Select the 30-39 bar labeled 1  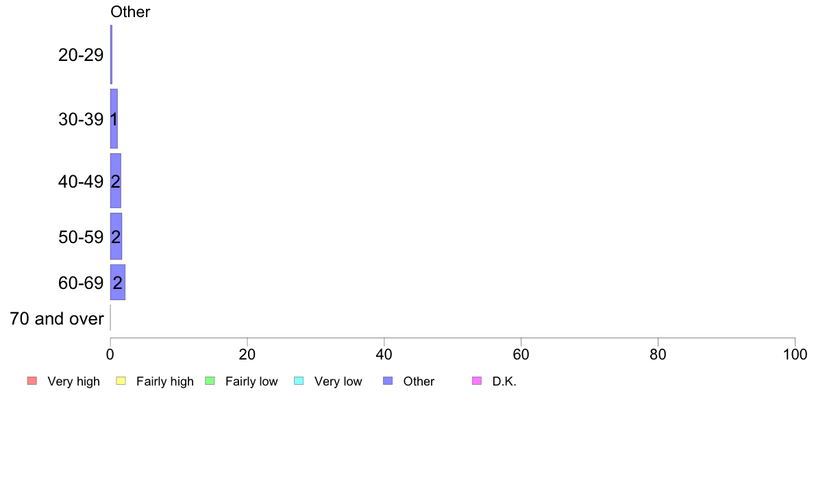point(114,119)
